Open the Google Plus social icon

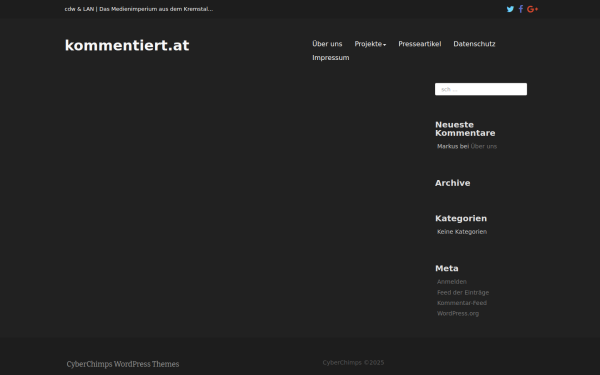pyautogui.click(x=532, y=9)
